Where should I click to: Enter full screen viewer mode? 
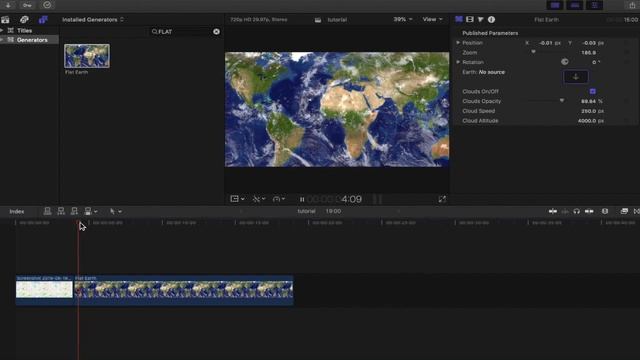[x=442, y=199]
